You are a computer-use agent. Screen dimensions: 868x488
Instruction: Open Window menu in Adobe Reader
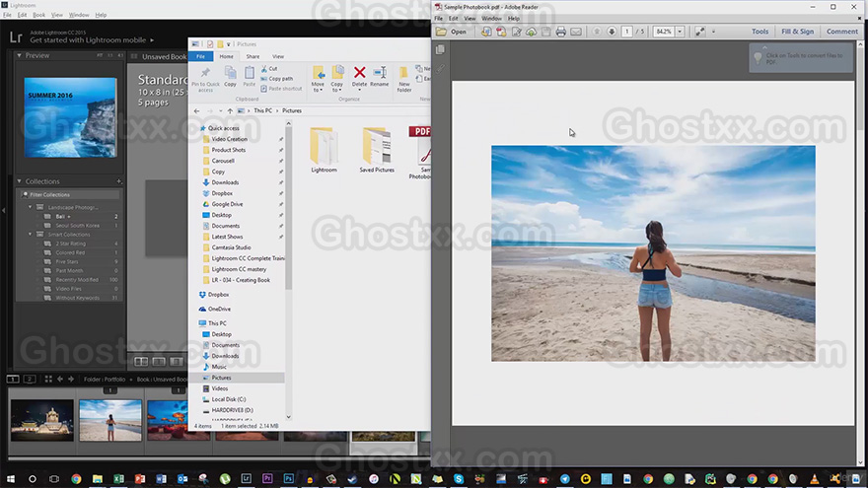click(491, 19)
